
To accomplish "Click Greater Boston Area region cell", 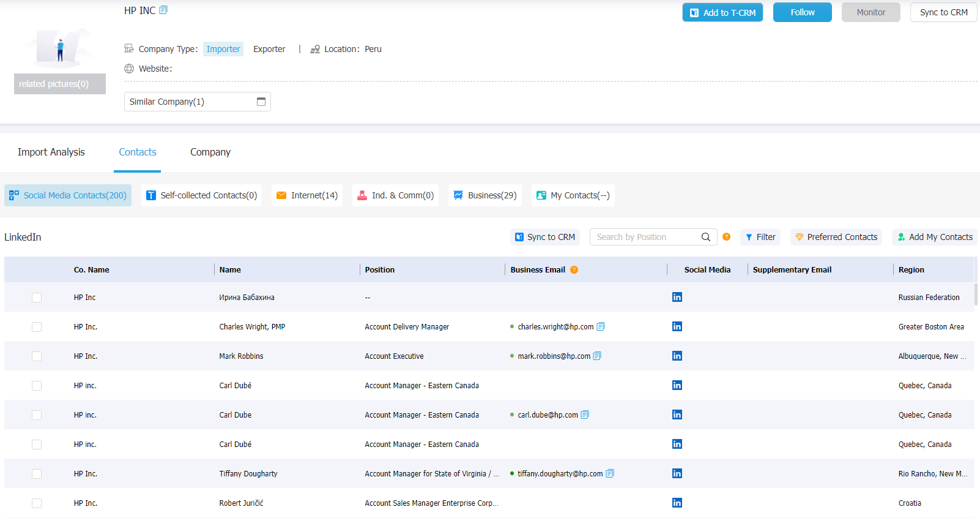I will coord(931,327).
